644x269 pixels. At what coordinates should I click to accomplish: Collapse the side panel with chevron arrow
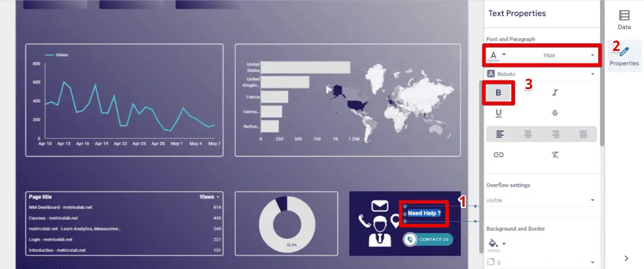pyautogui.click(x=626, y=258)
